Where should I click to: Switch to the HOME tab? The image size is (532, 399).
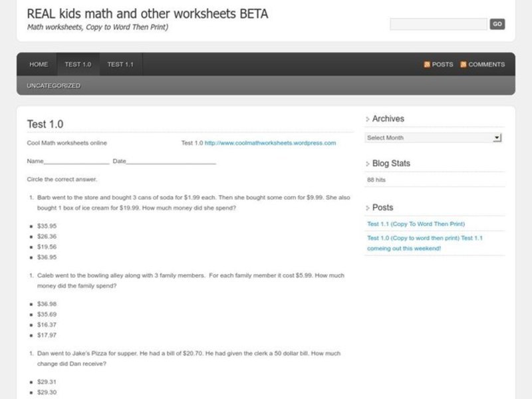pos(38,64)
